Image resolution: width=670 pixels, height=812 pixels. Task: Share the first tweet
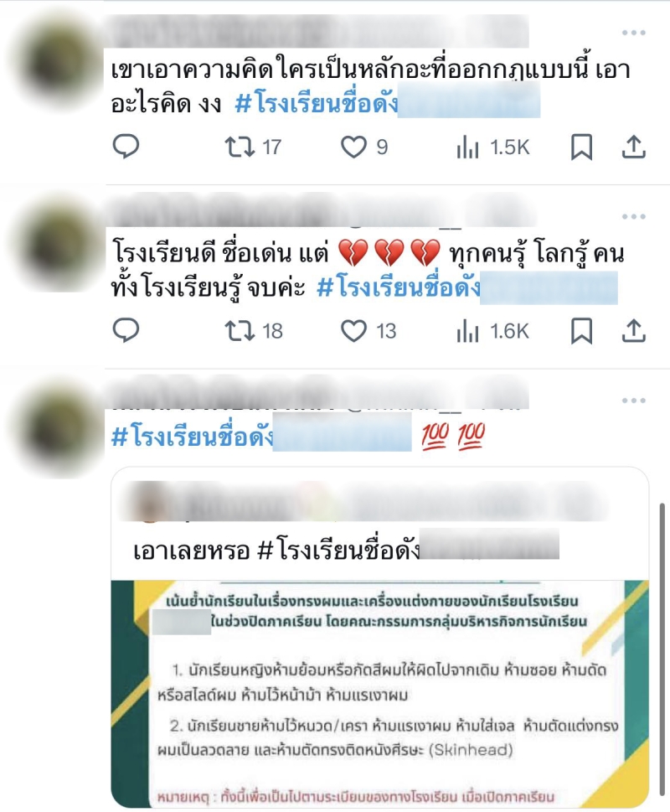633,147
